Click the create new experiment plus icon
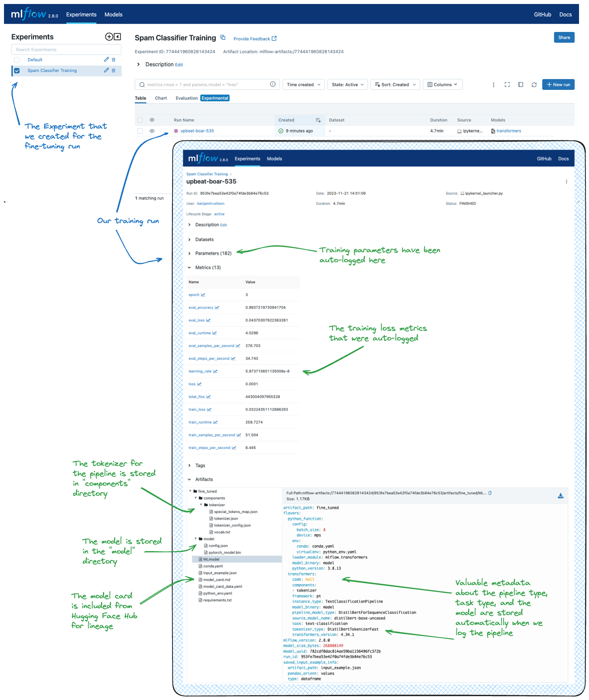589x700 pixels. [x=109, y=37]
